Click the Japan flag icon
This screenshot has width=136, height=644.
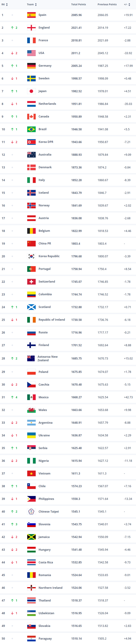click(31, 91)
